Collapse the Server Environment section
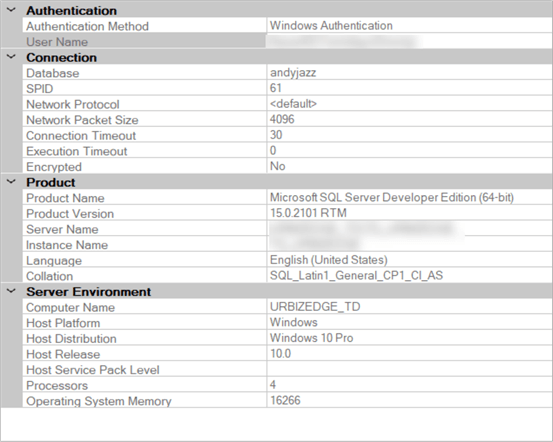This screenshot has width=553, height=442. pos(12,291)
